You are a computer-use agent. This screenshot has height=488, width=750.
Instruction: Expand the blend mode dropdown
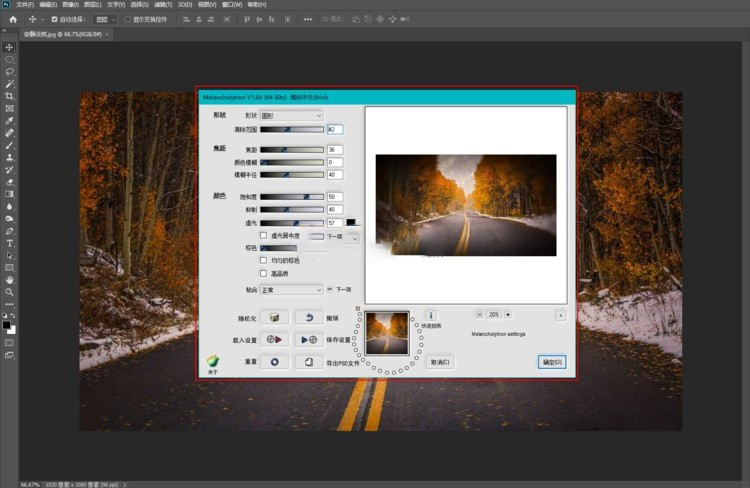tap(291, 290)
